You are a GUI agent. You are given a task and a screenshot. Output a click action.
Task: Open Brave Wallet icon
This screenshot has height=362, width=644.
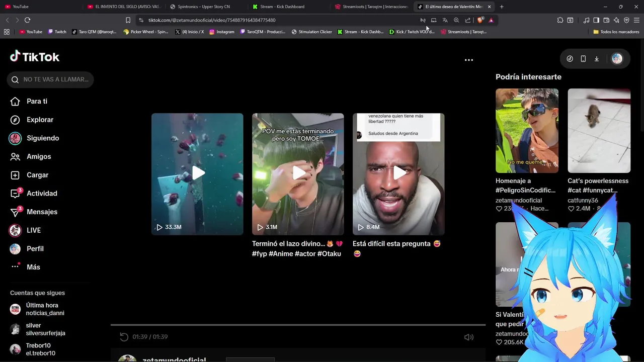coord(606,20)
